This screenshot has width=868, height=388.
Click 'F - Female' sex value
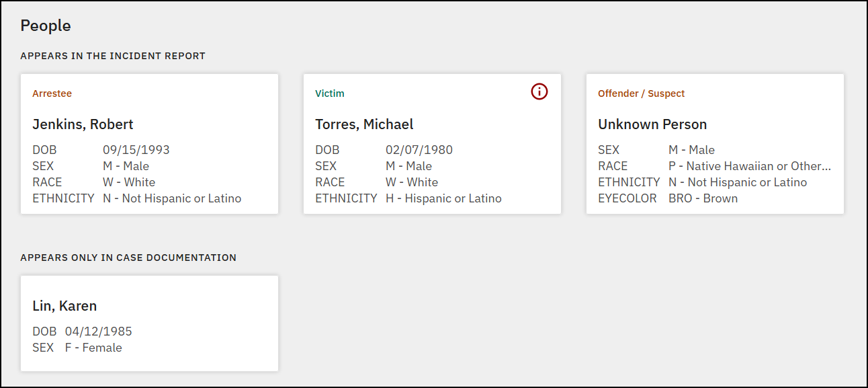click(x=93, y=348)
